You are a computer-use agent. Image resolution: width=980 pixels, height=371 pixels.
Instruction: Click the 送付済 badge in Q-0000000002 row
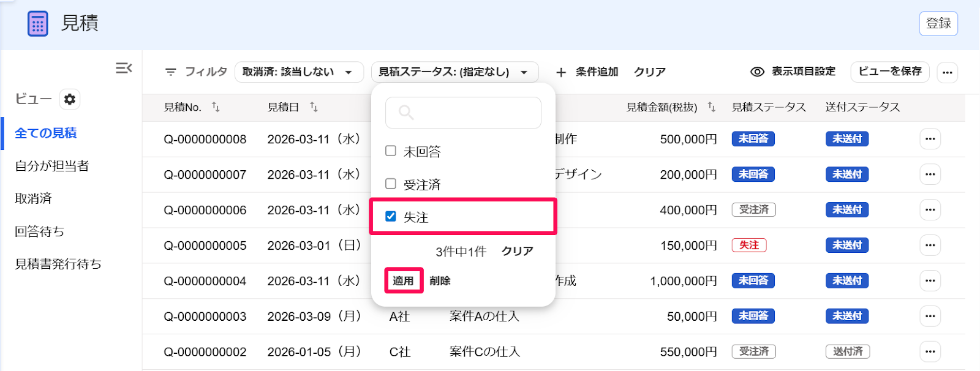848,352
